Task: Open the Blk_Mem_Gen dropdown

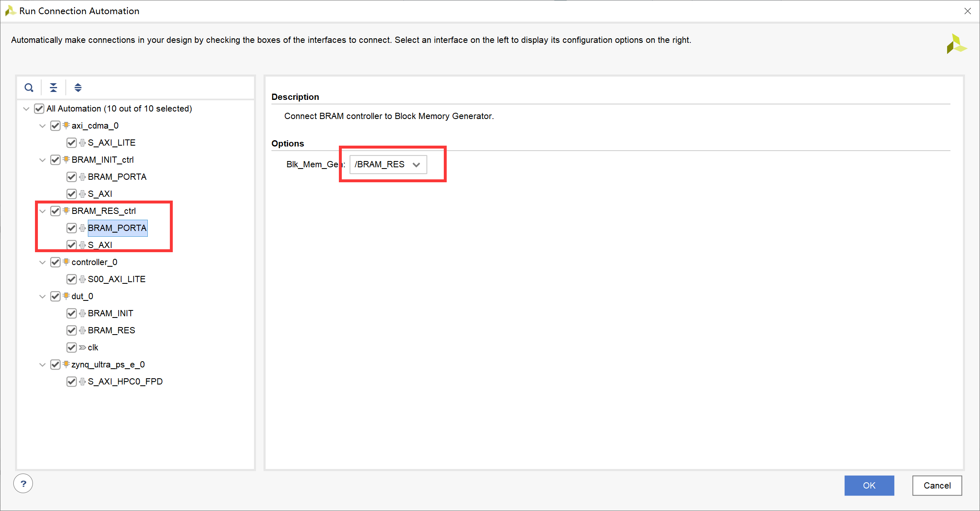Action: click(388, 164)
